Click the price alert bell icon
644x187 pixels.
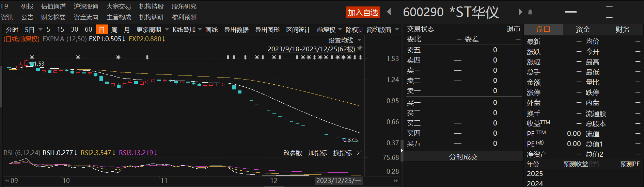click(530, 12)
